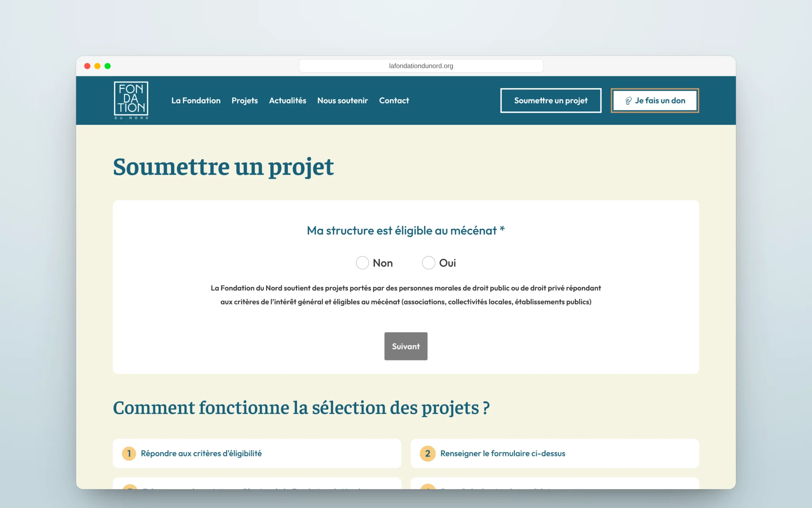Open step 2 Renseigner le formulaire ci-dessus
Image resolution: width=812 pixels, height=508 pixels.
pos(555,453)
